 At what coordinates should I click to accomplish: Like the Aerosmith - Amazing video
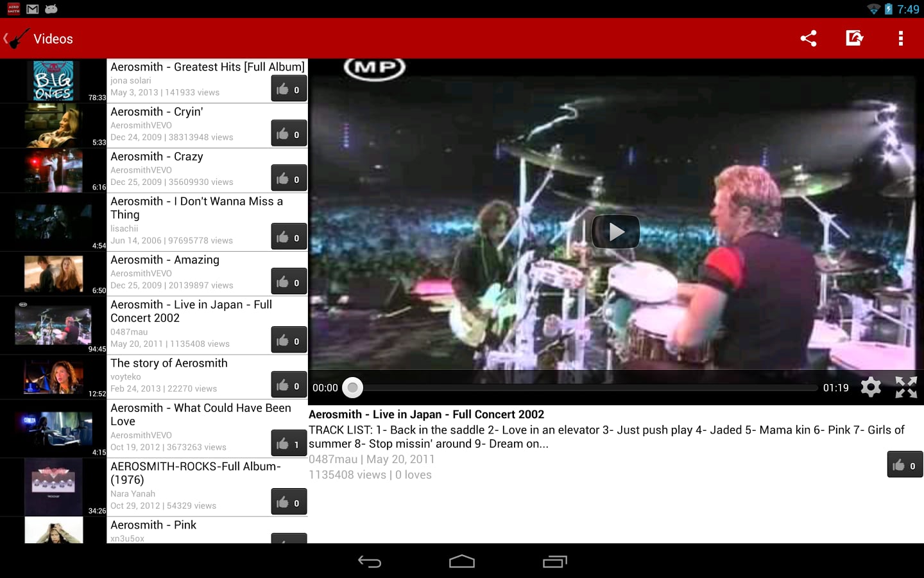coord(289,282)
